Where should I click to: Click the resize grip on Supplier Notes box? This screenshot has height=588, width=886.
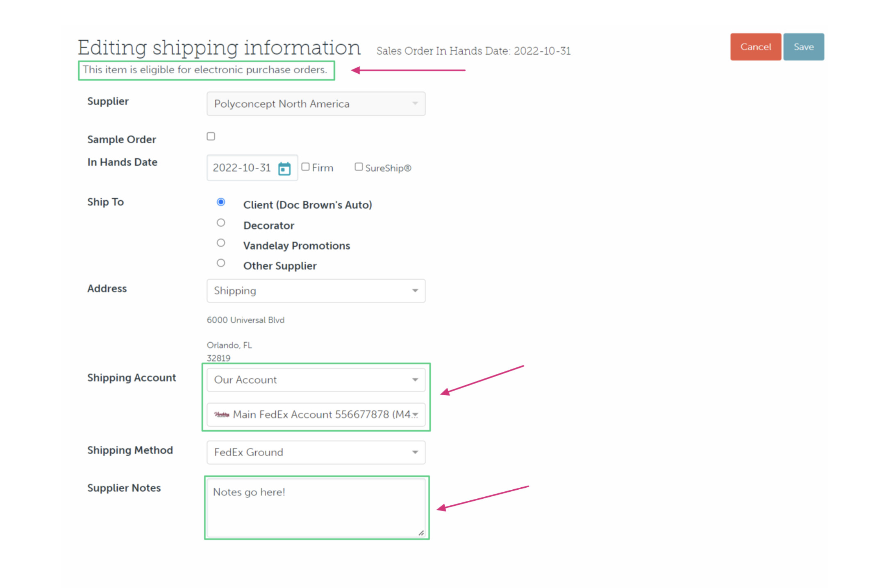click(x=421, y=533)
